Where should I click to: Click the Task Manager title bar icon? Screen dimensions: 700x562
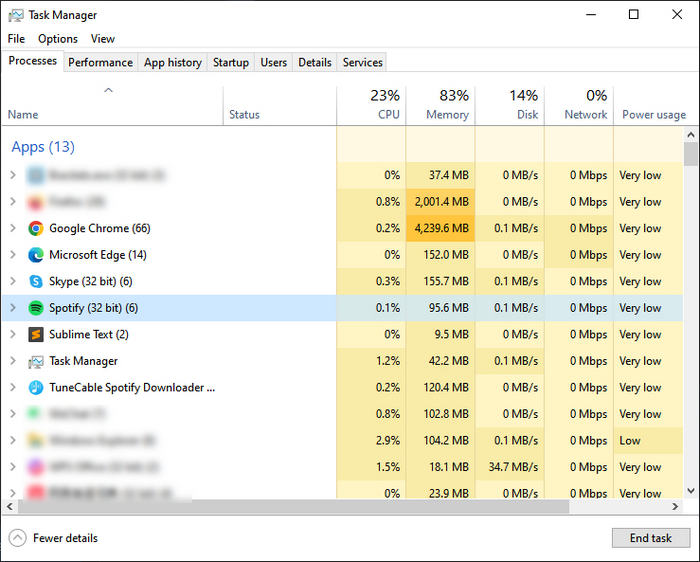point(16,15)
